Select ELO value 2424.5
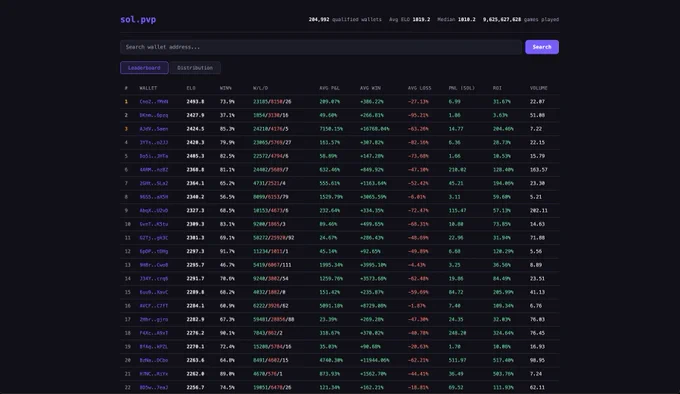This screenshot has width=680, height=394. tap(195, 129)
